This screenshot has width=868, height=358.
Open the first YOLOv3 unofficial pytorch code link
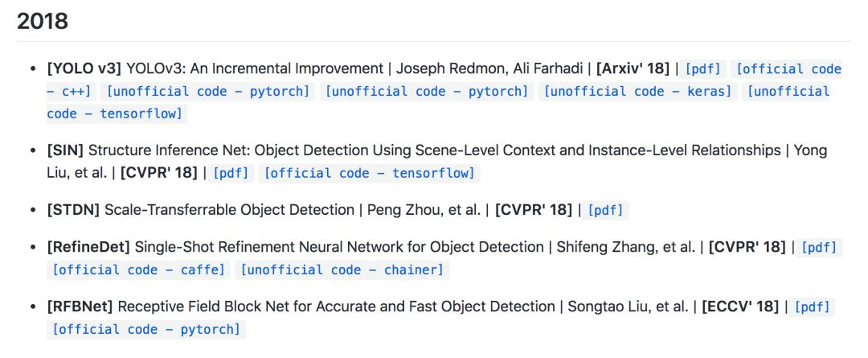pyautogui.click(x=208, y=91)
